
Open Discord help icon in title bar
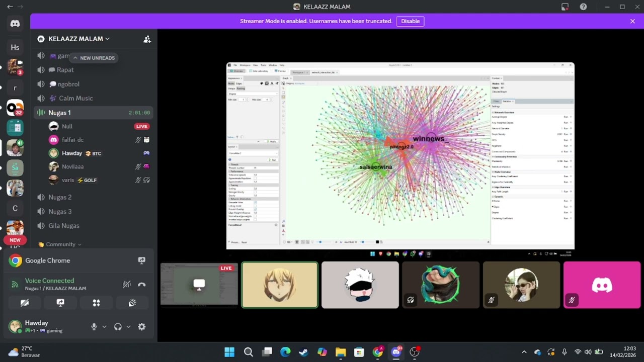(583, 7)
